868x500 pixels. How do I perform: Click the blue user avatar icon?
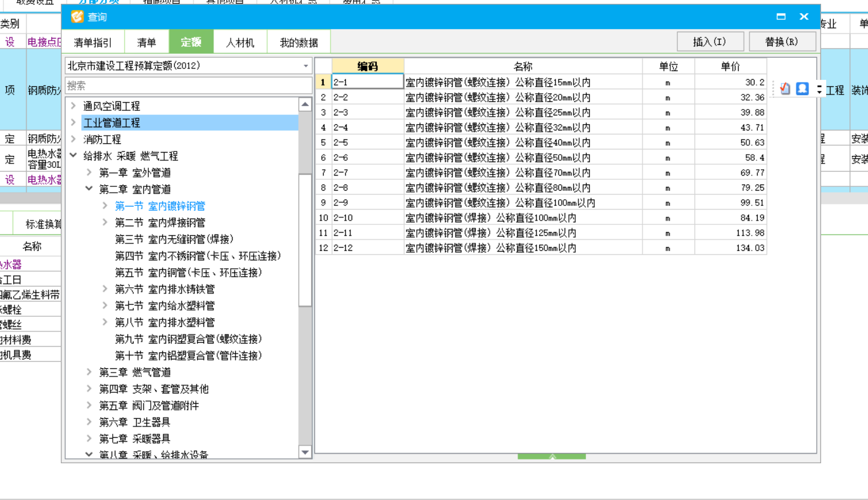pyautogui.click(x=802, y=89)
